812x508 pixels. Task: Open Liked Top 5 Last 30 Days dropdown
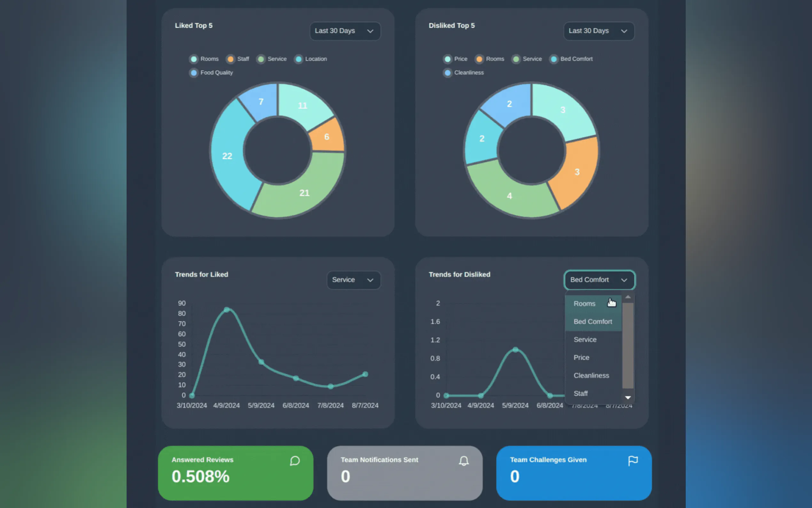click(x=345, y=31)
